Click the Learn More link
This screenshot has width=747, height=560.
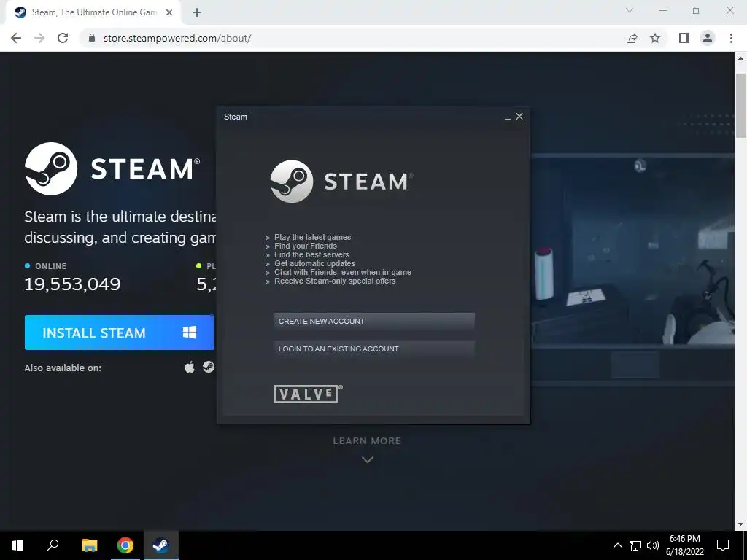[367, 441]
